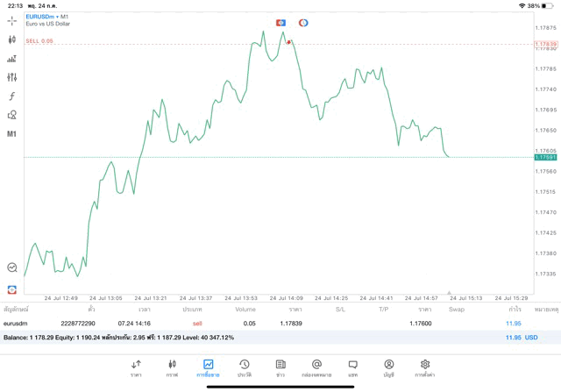Select the crosshair tool in the sidebar
The height and width of the screenshot is (392, 561).
click(x=11, y=20)
